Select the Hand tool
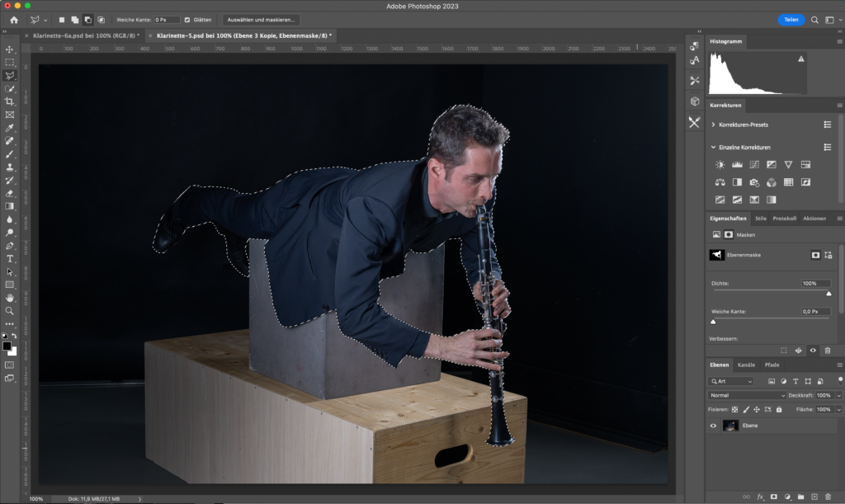The image size is (845, 504). click(10, 298)
